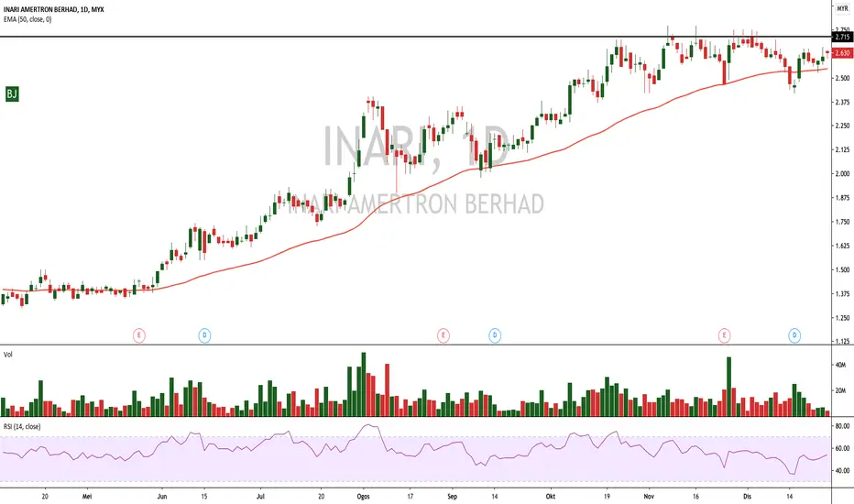854x504 pixels.
Task: Click the RSI (14, close) indicator label
Action: 22,426
